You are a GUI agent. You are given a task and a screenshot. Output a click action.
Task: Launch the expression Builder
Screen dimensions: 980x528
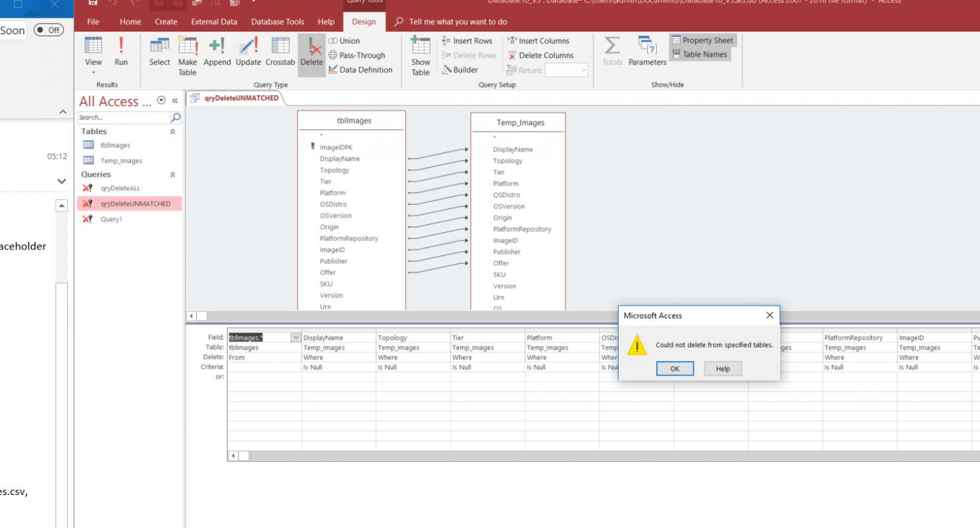[460, 70]
